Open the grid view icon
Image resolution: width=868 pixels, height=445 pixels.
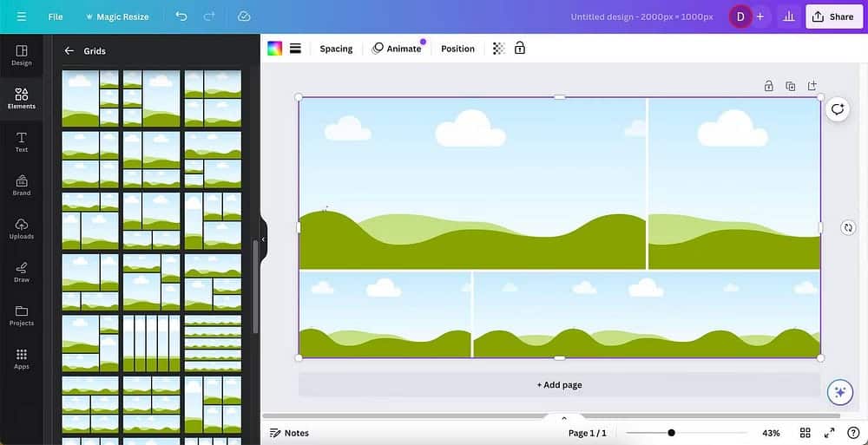tap(806, 433)
